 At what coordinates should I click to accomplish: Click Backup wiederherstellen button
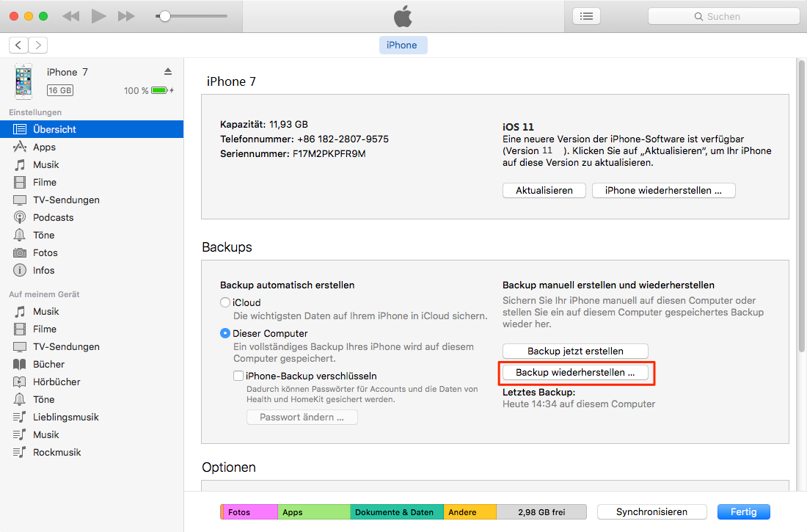[575, 372]
